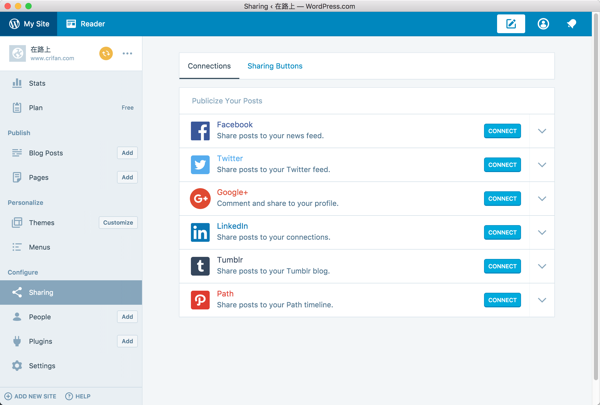The width and height of the screenshot is (600, 405).
Task: Click the orange sync status icon
Action: [106, 53]
